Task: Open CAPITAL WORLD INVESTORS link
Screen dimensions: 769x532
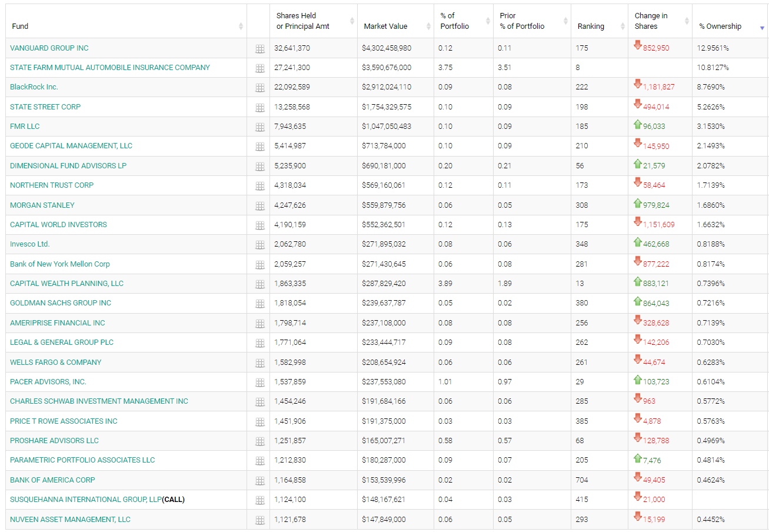Action: [x=58, y=224]
